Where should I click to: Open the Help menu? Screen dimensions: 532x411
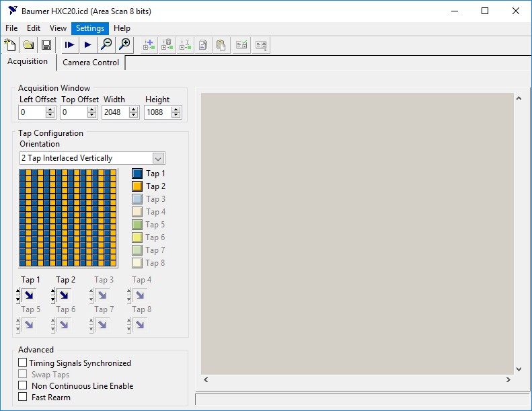tap(122, 28)
